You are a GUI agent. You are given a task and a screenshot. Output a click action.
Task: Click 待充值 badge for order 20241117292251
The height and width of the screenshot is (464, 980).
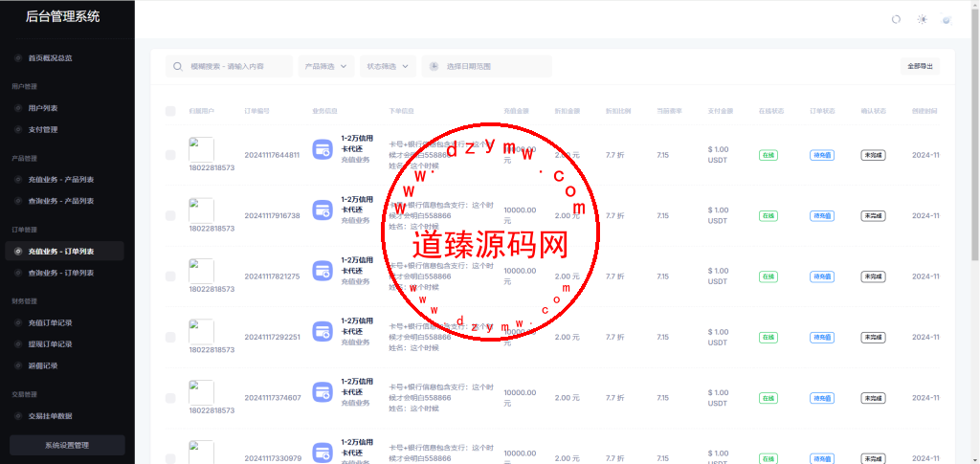coord(822,337)
